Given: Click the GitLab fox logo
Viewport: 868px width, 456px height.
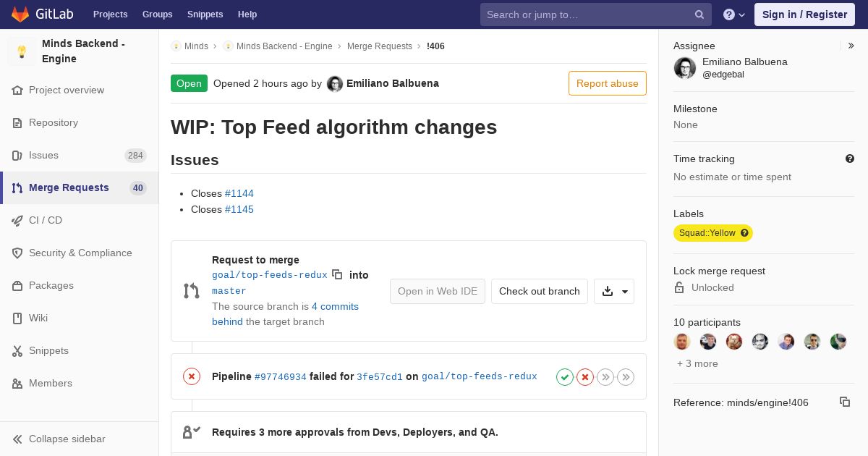Looking at the screenshot, I should 21,14.
